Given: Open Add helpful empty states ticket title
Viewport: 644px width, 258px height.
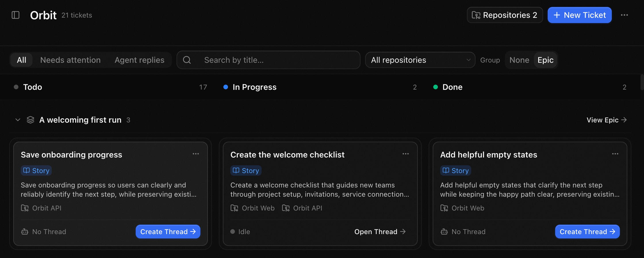Looking at the screenshot, I should tap(489, 155).
